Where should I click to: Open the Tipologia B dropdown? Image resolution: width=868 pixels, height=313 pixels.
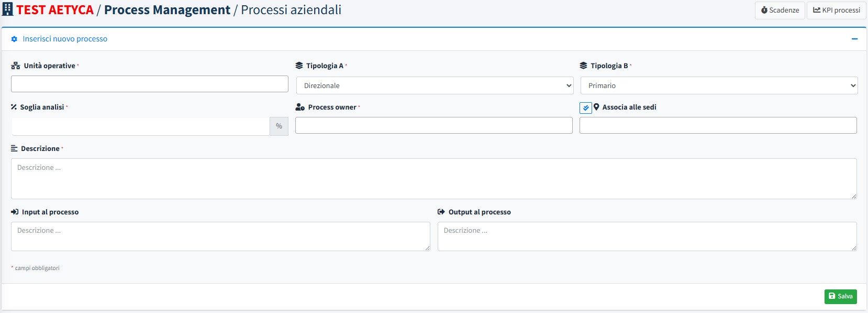(719, 85)
